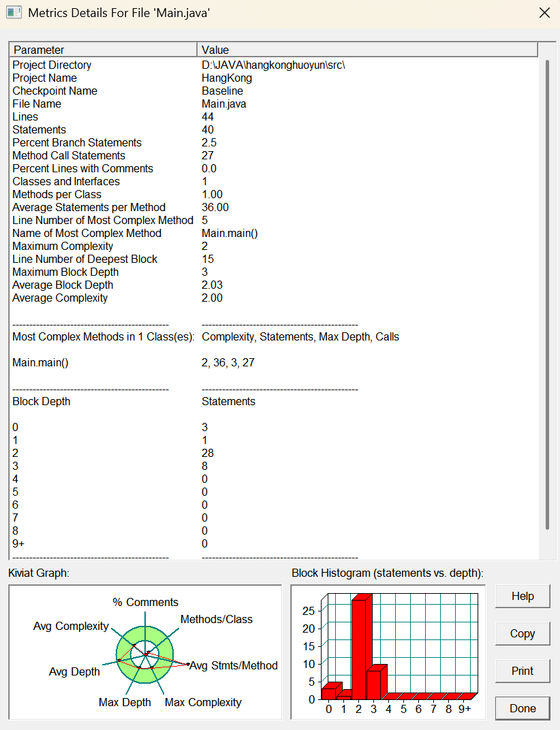Click the 2.03 average block depth value
560x730 pixels.
(x=212, y=285)
